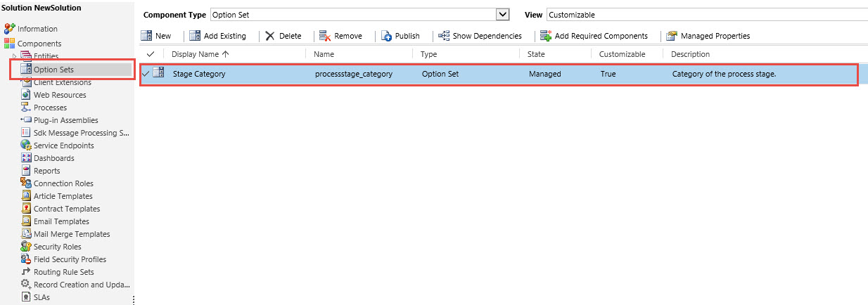868x305 pixels.
Task: Select Dashboards in the component tree
Action: click(x=53, y=158)
